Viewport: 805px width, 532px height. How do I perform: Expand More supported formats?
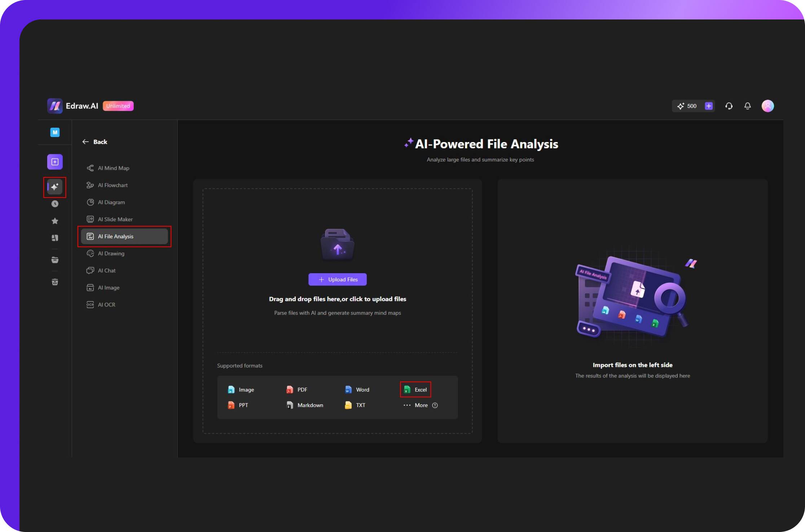pos(420,405)
